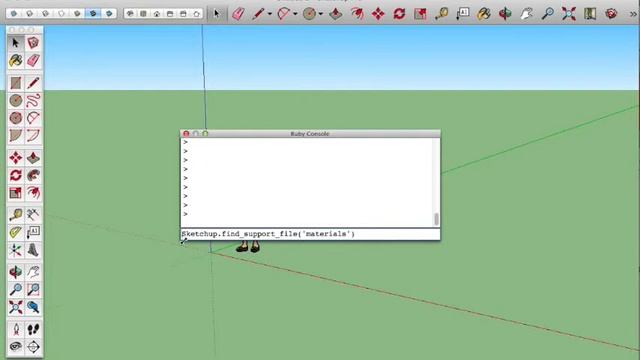640x360 pixels.
Task: Select Eraser tool in top toolbar
Action: click(x=238, y=14)
